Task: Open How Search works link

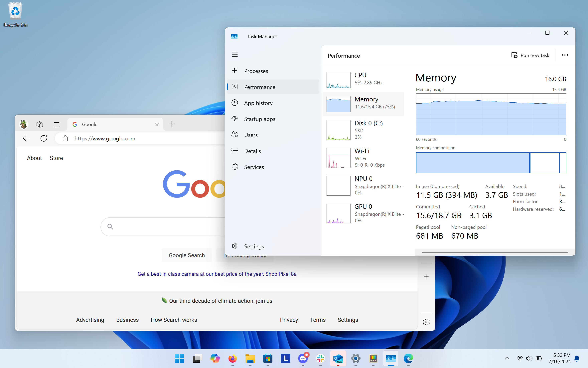Action: coord(174,320)
